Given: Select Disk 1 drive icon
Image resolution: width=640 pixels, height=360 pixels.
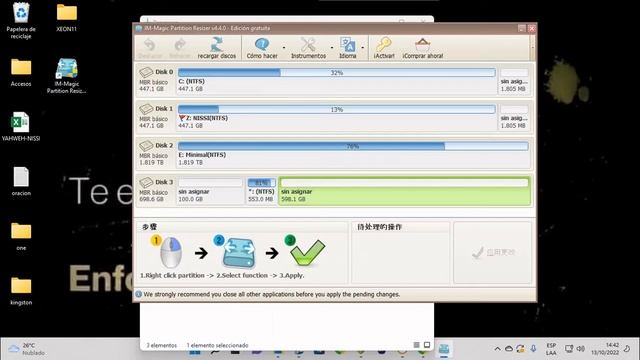Looking at the screenshot, I should point(146,109).
